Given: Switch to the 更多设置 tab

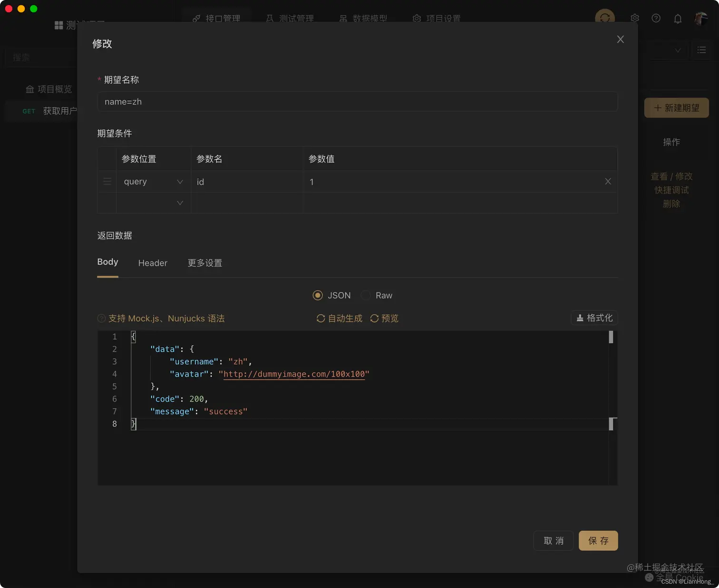Looking at the screenshot, I should pyautogui.click(x=205, y=263).
